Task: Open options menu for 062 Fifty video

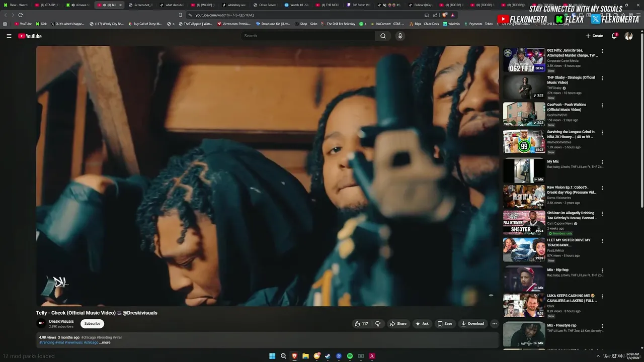Action: tap(602, 51)
